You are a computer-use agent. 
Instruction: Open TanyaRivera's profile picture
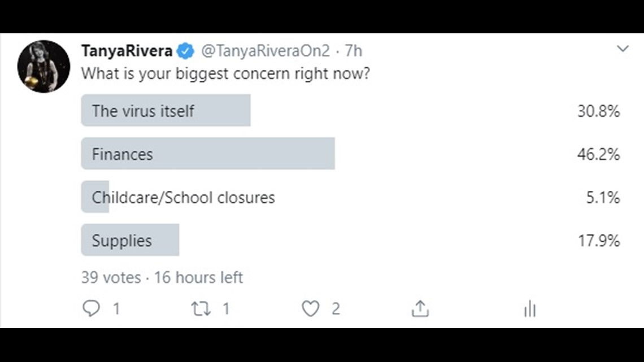pos(43,67)
